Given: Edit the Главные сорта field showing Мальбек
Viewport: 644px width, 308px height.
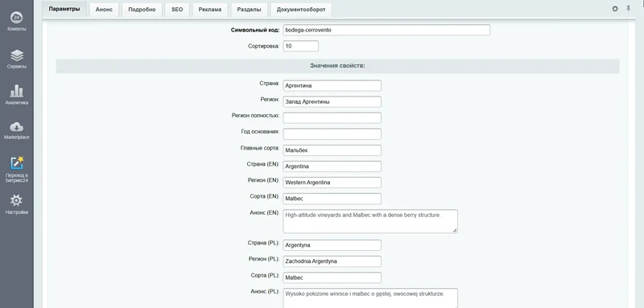Looking at the screenshot, I should pyautogui.click(x=332, y=150).
